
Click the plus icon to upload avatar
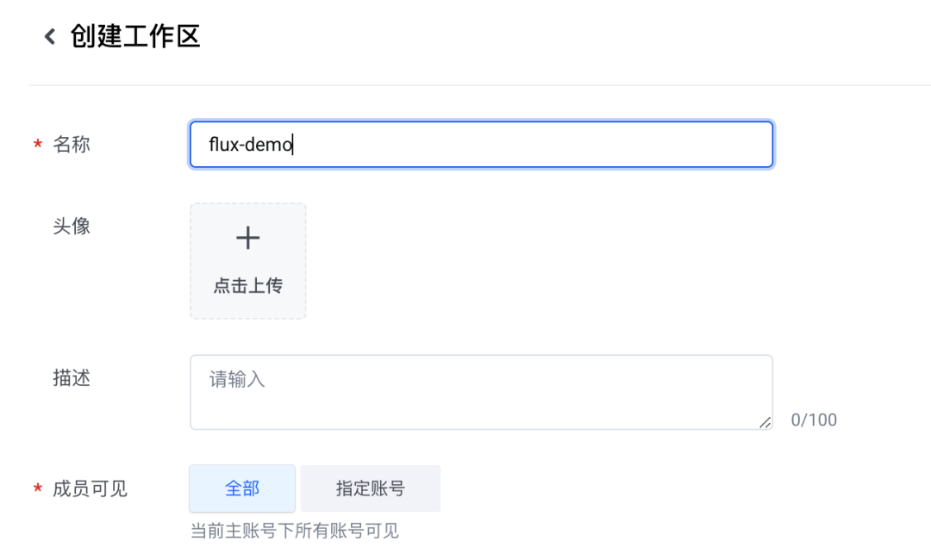click(248, 239)
